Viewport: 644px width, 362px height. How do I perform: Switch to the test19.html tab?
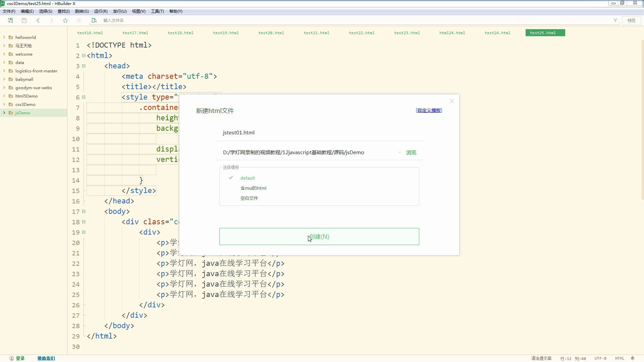[x=226, y=33]
